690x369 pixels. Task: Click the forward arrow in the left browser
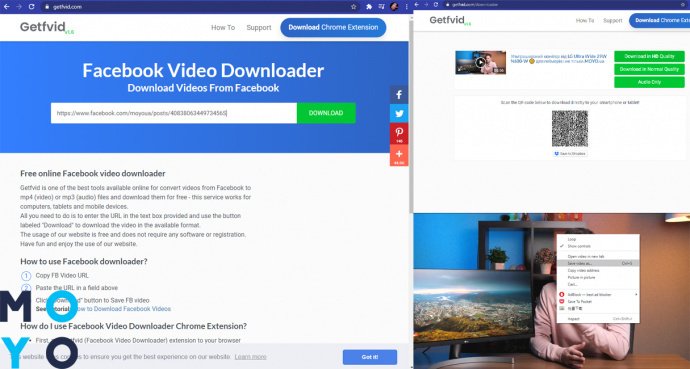point(18,7)
